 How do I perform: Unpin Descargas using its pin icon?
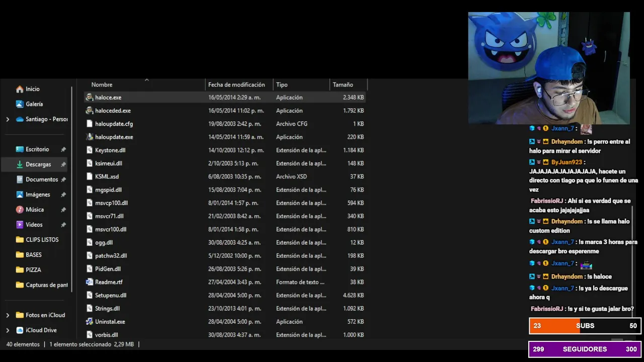pos(63,164)
